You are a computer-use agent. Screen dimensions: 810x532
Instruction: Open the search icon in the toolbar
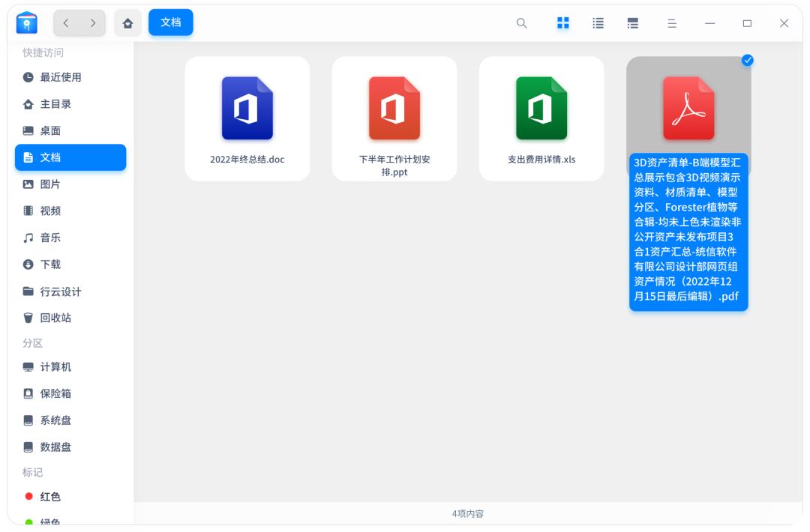tap(520, 23)
